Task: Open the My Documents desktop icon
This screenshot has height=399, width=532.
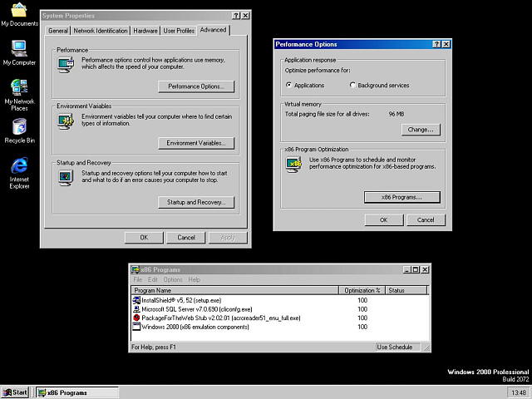Action: point(19,14)
